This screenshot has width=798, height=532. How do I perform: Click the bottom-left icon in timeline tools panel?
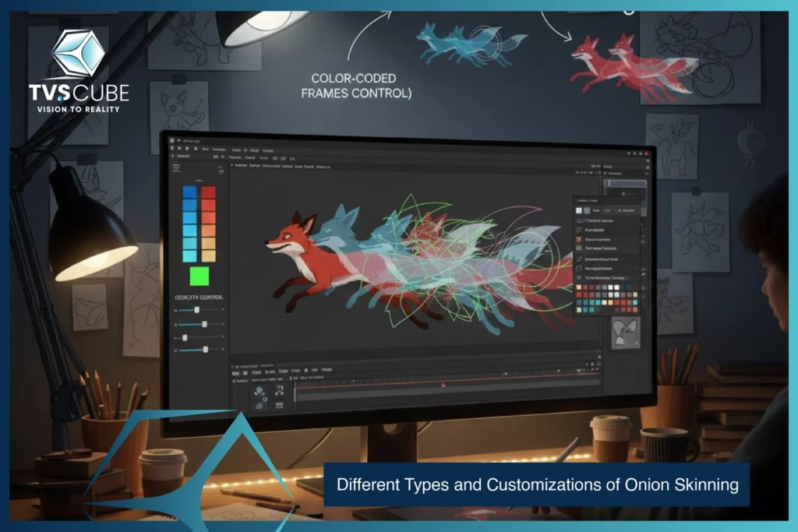click(260, 406)
